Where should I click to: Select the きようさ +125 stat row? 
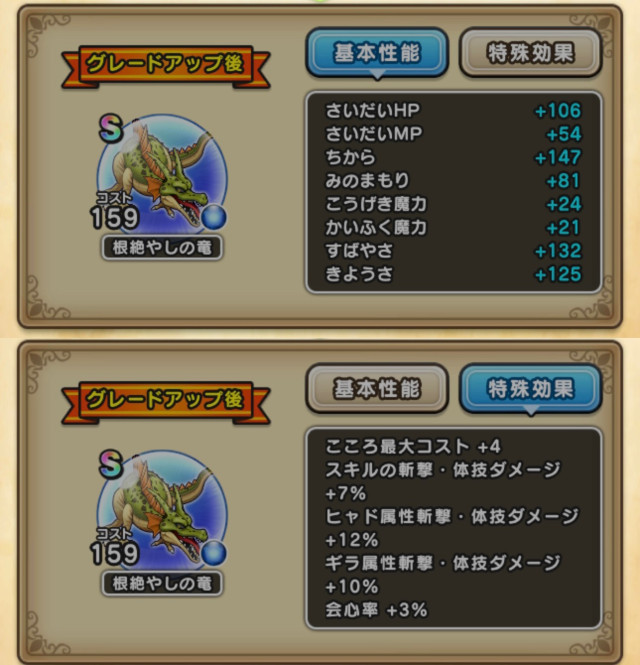click(x=453, y=274)
